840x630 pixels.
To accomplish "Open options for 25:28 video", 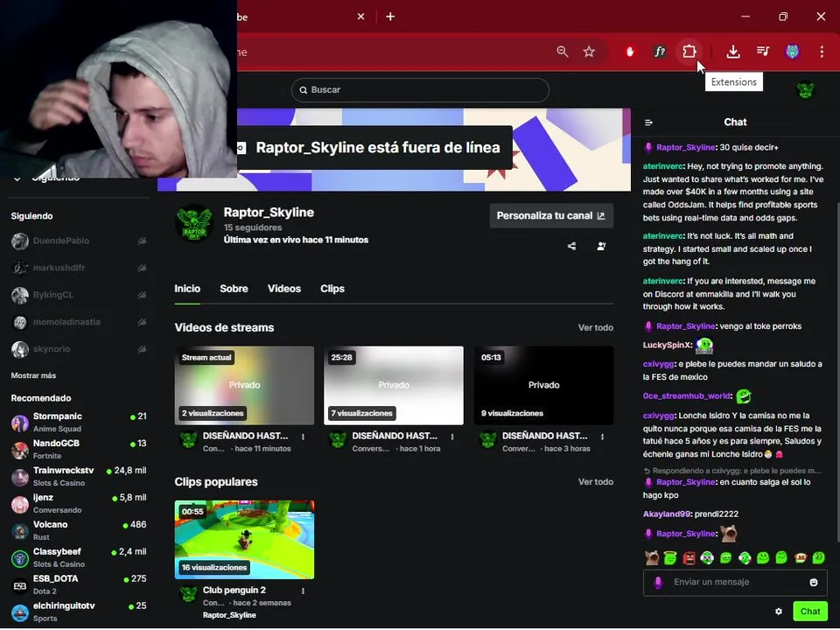I will tap(452, 437).
